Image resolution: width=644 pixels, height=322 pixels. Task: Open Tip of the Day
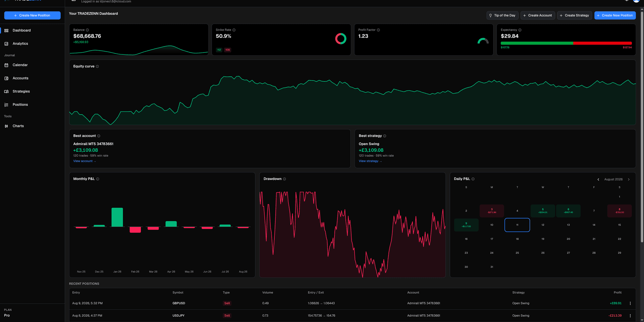[502, 15]
